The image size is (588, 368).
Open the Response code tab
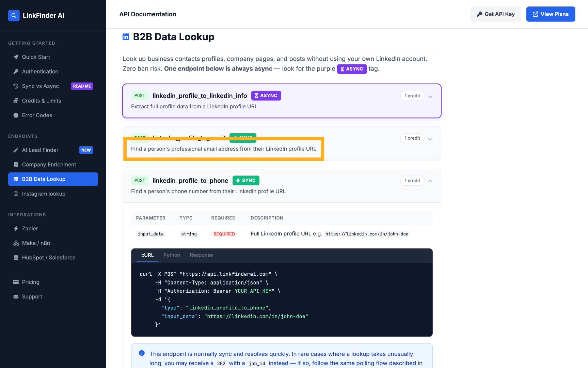(202, 255)
